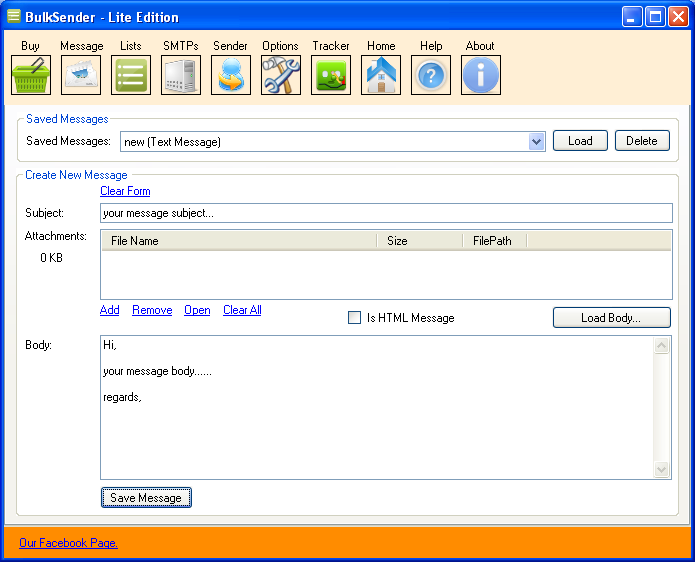Launch the Sender icon
This screenshot has height=562, width=695.
231,75
